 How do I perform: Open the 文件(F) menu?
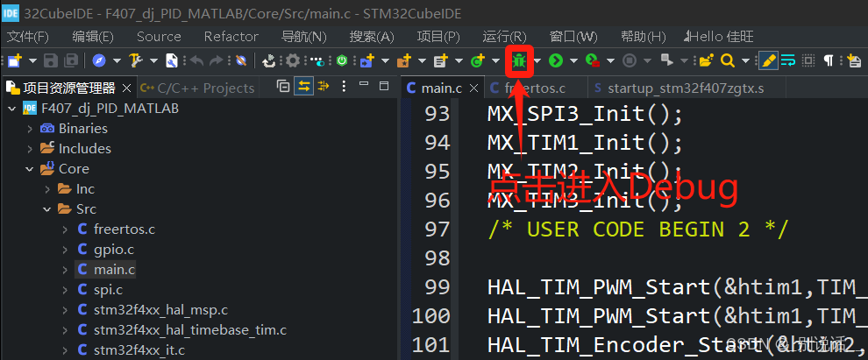28,37
